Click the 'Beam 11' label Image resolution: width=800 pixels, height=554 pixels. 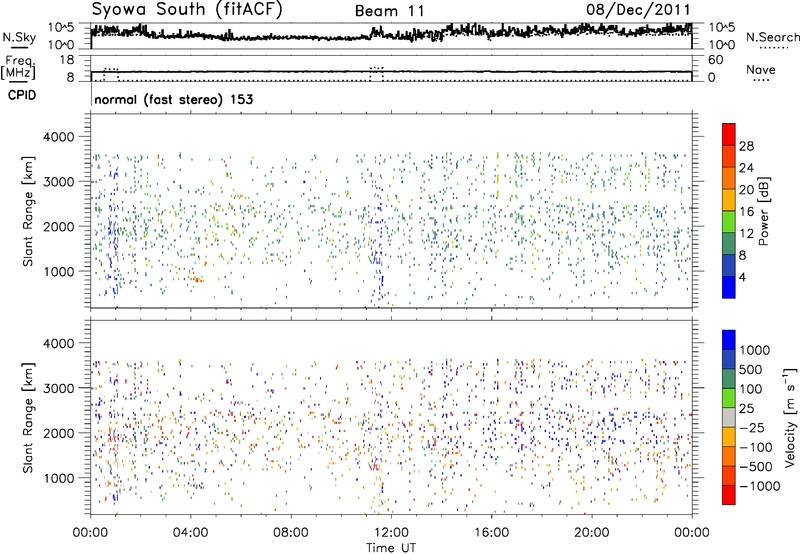click(x=389, y=11)
